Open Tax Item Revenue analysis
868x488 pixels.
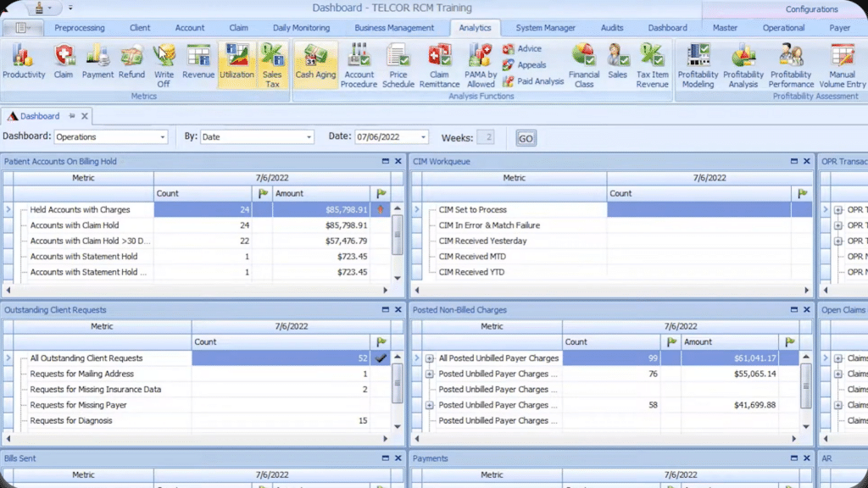652,65
